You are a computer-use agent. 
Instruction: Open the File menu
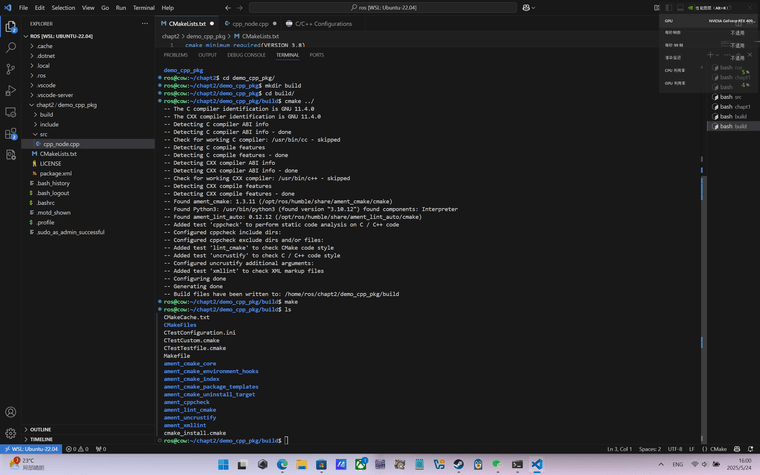(23, 8)
